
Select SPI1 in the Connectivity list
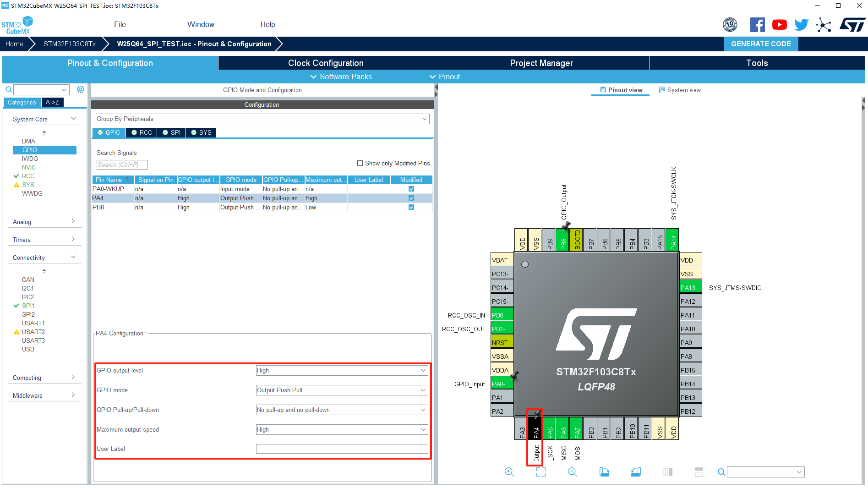coord(28,306)
